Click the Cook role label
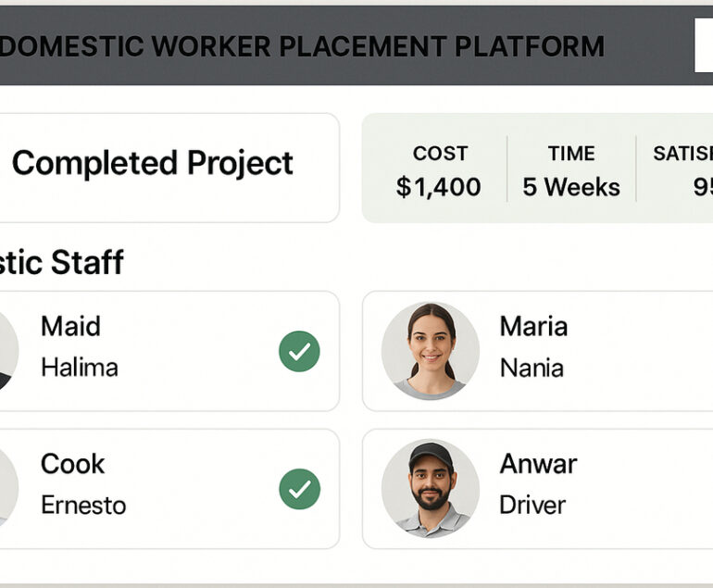 (72, 463)
